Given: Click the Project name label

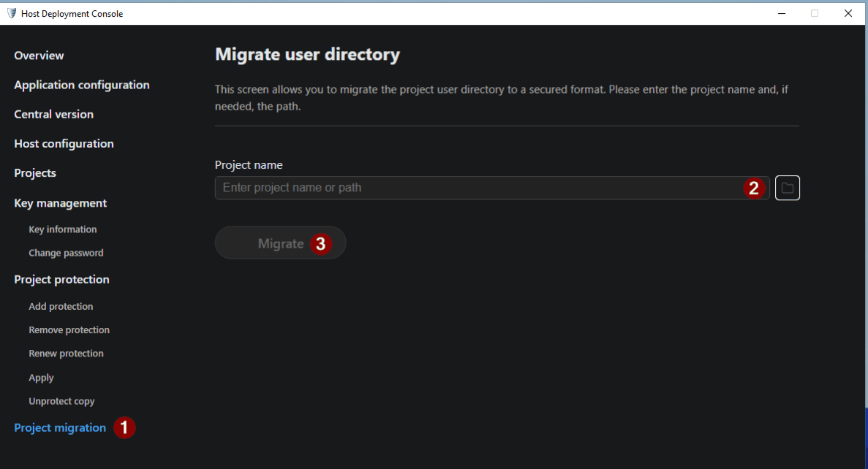Looking at the screenshot, I should [249, 165].
